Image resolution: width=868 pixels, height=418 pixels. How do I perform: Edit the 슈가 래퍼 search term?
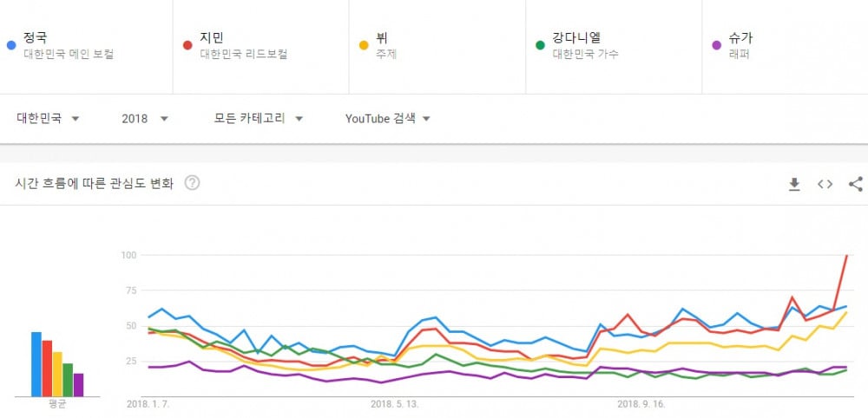(x=785, y=47)
